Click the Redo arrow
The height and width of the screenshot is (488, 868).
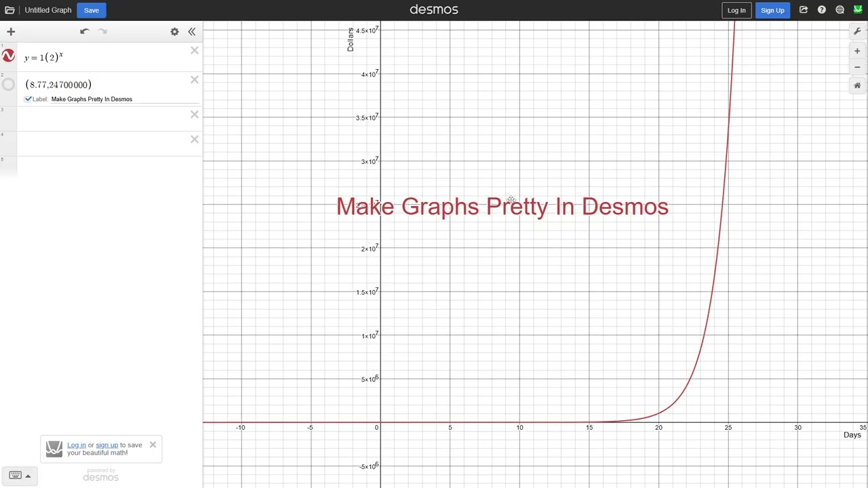pos(102,32)
